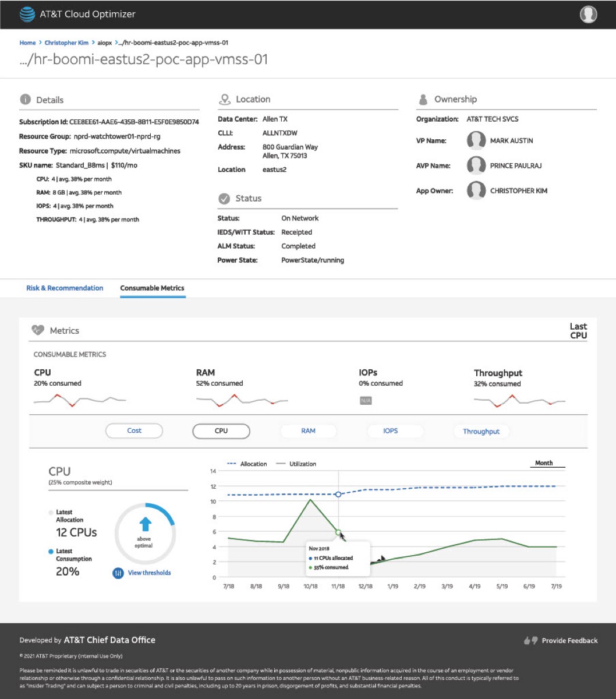Select the IOPS metric pill

click(391, 431)
